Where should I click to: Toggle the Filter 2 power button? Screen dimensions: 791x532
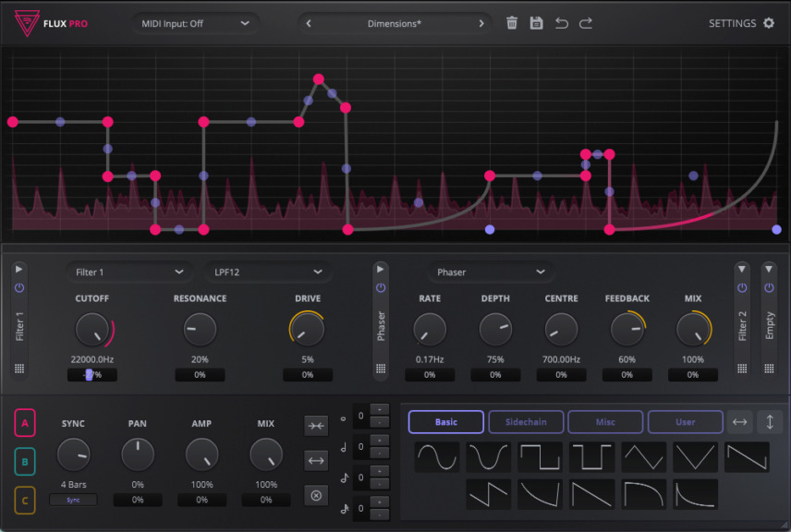pyautogui.click(x=742, y=288)
